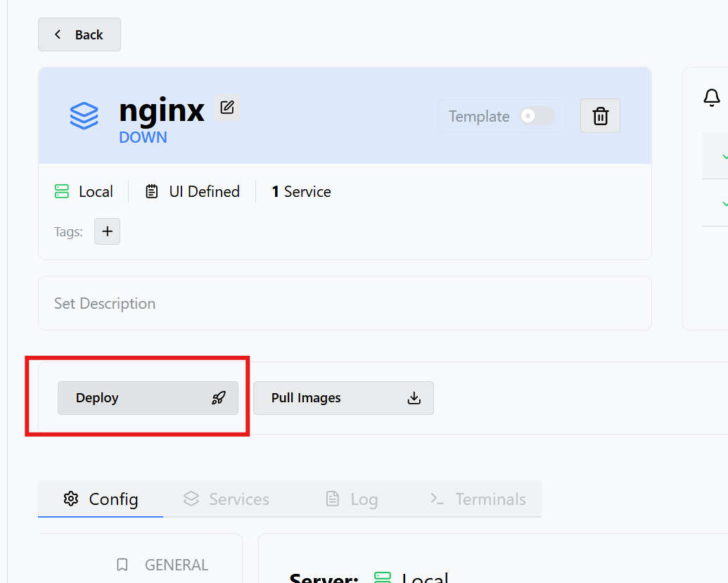Deploy the nginx stack
This screenshot has width=728, height=583.
pos(148,398)
